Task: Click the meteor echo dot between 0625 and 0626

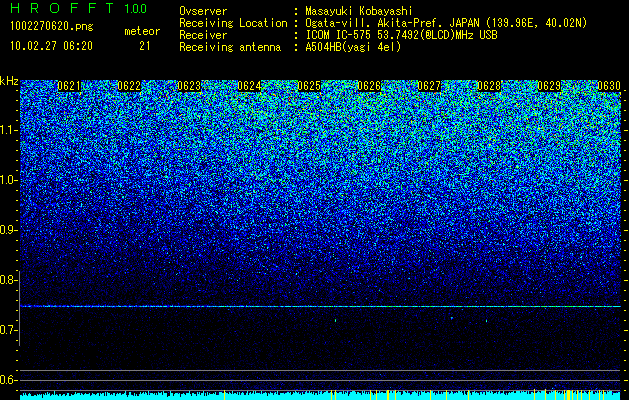Action: pos(335,320)
